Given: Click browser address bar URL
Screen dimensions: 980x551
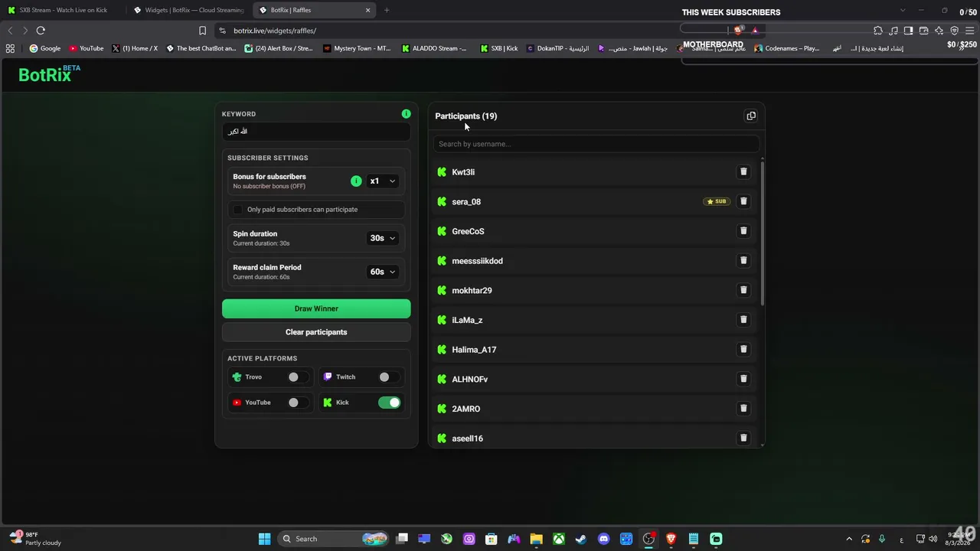Looking at the screenshot, I should tap(275, 31).
